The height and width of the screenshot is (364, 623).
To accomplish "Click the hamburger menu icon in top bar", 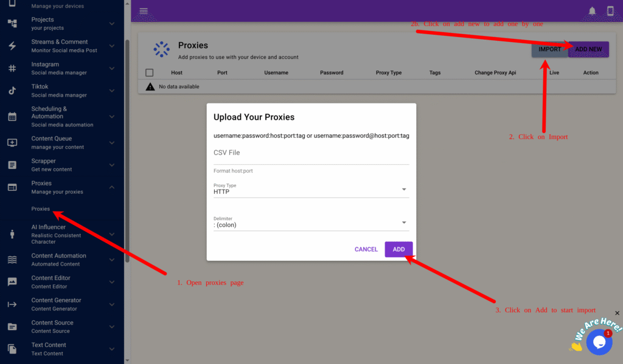I will [x=144, y=11].
